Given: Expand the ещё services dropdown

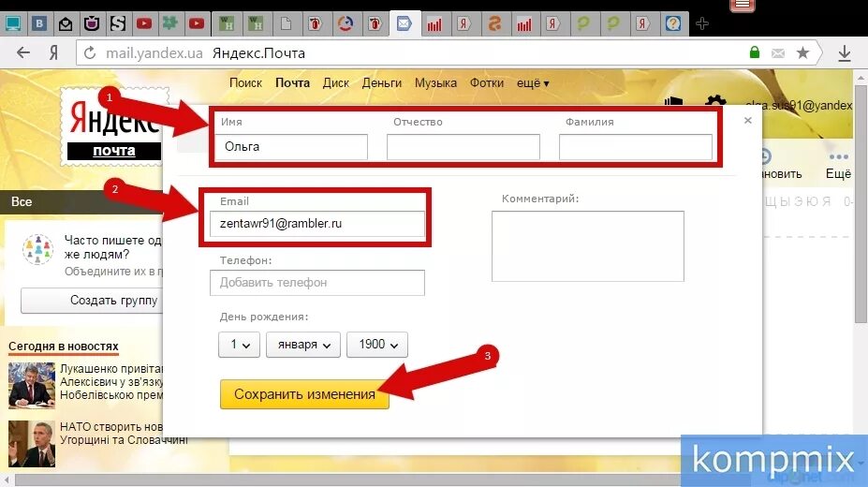Looking at the screenshot, I should click(533, 83).
